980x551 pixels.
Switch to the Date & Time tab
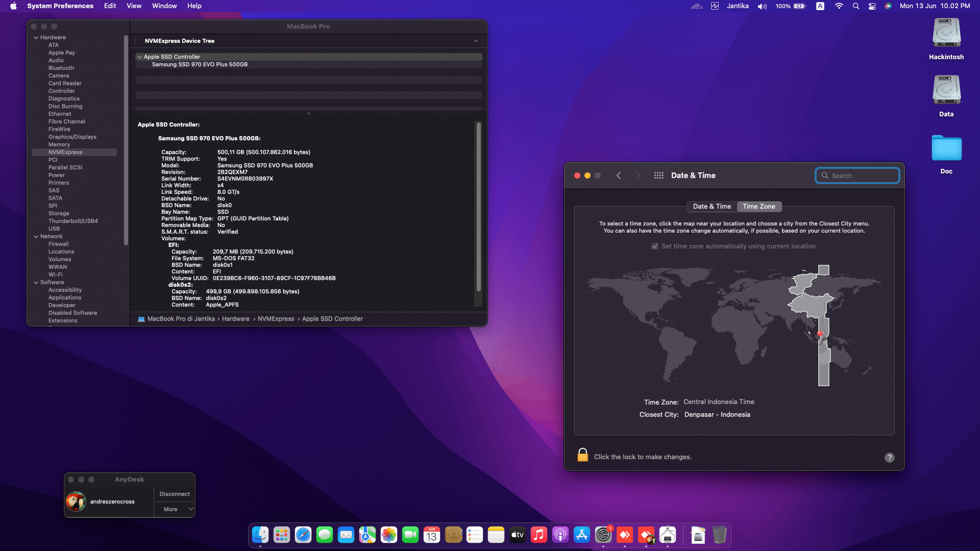[x=712, y=207]
